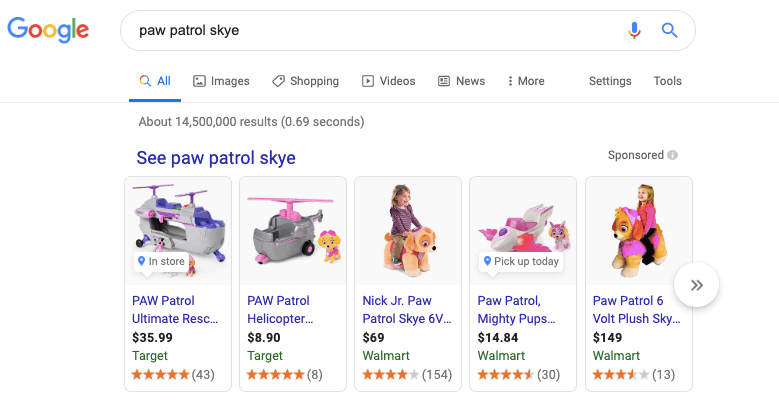Click the See paw patrol skye heading link

pyautogui.click(x=216, y=158)
